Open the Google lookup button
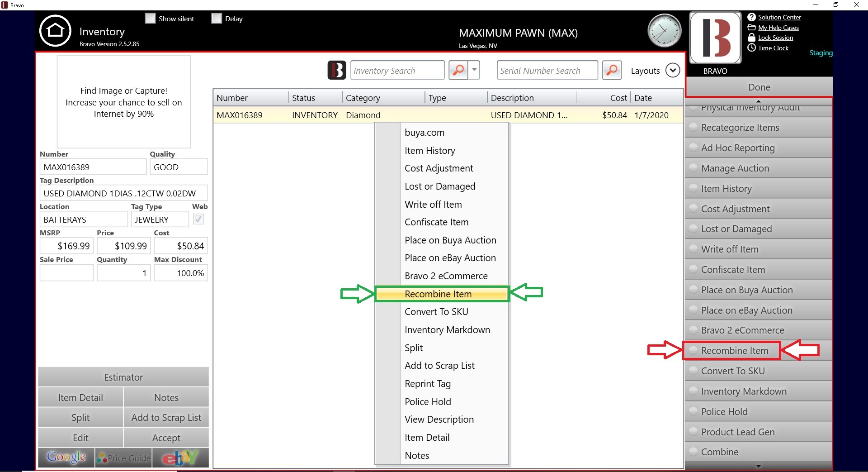The image size is (868, 472). coord(66,458)
